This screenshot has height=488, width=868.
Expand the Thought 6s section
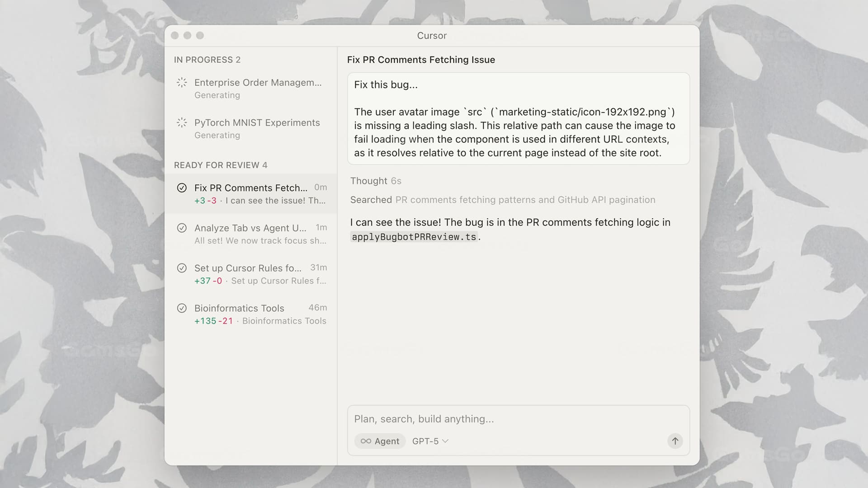click(376, 181)
